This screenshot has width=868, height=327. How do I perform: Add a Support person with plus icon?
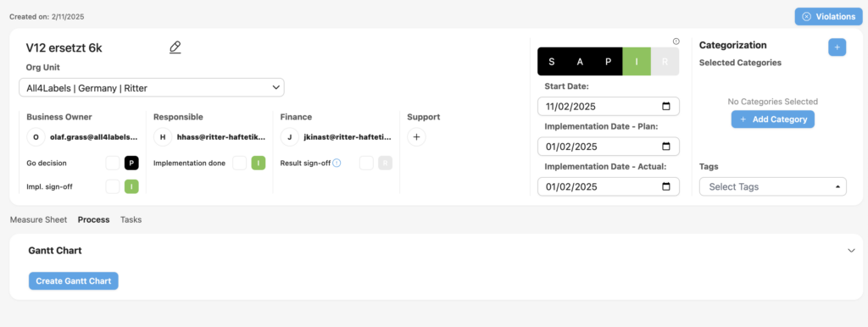416,136
